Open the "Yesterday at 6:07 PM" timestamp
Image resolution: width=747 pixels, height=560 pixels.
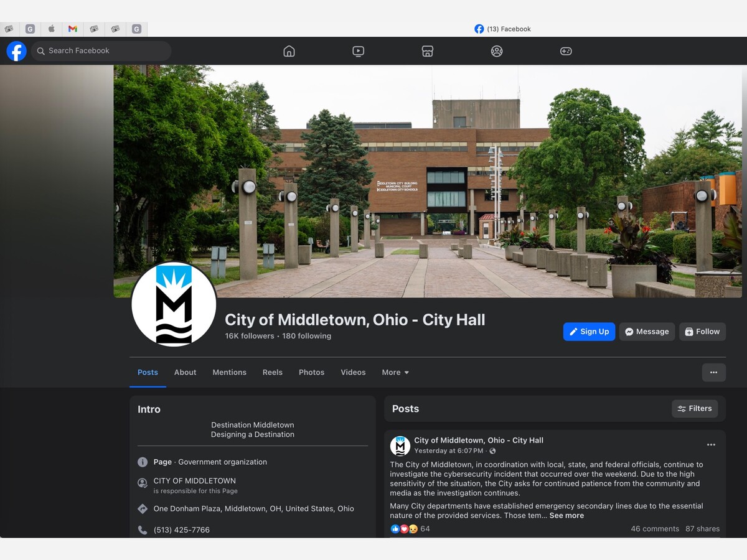(448, 450)
